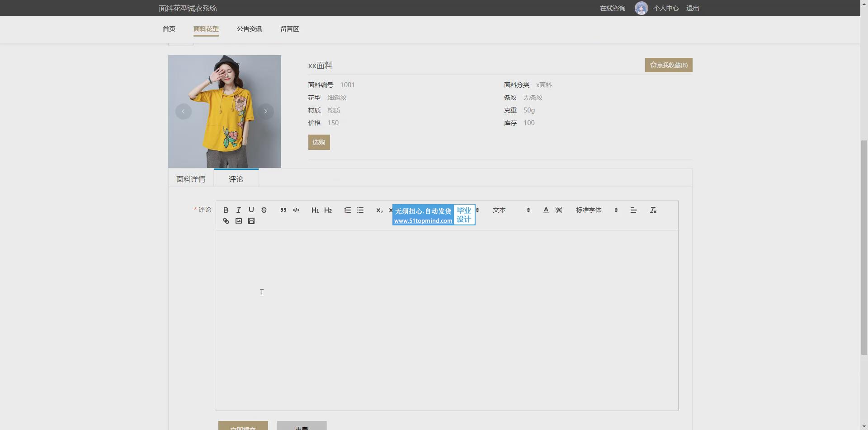
Task: Click the insert link icon
Action: pos(226,221)
